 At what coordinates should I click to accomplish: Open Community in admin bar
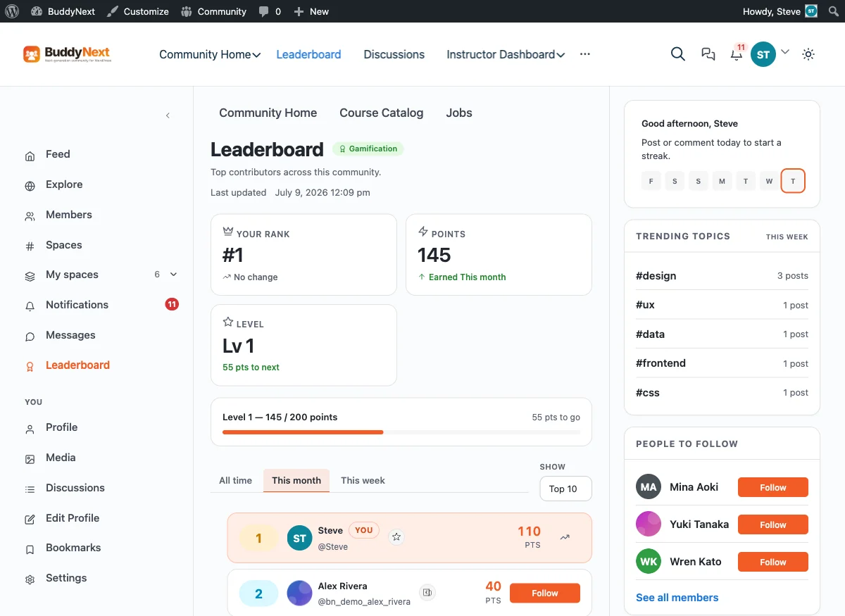[x=214, y=11]
